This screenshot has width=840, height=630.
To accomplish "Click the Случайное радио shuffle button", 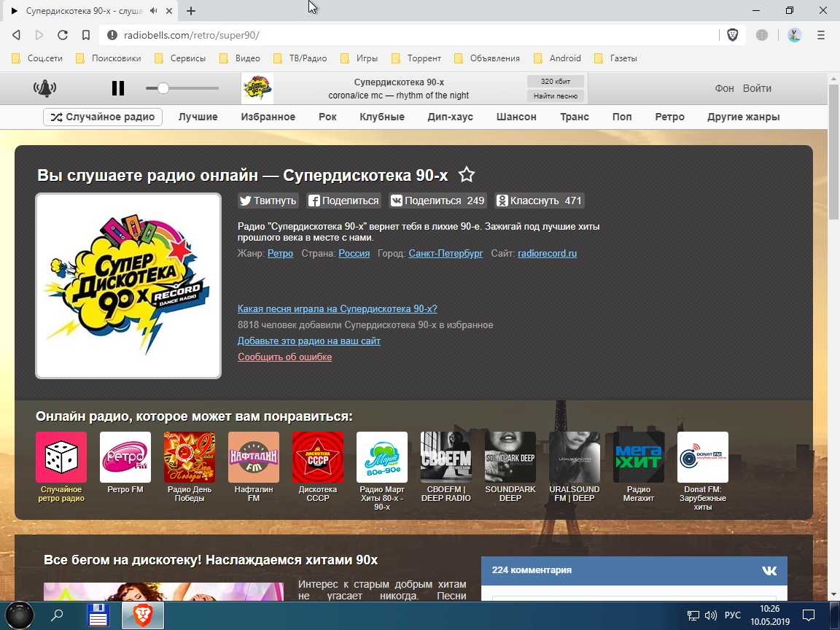I will pyautogui.click(x=103, y=117).
